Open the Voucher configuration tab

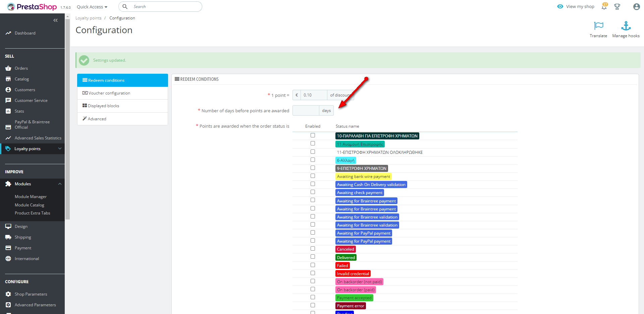(x=122, y=93)
